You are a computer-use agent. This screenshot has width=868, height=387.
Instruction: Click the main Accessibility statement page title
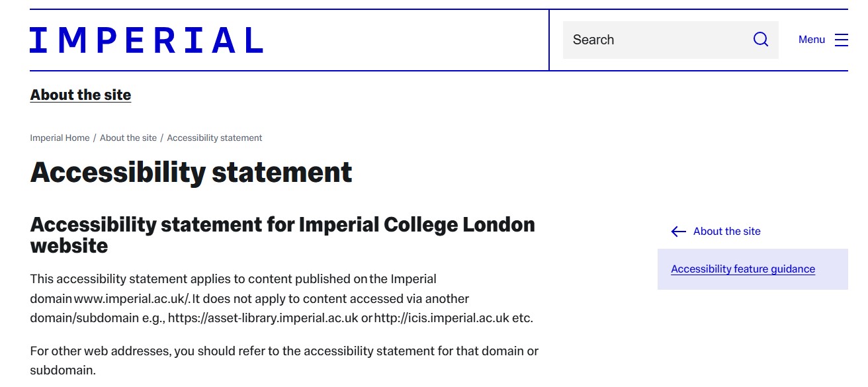coord(191,173)
